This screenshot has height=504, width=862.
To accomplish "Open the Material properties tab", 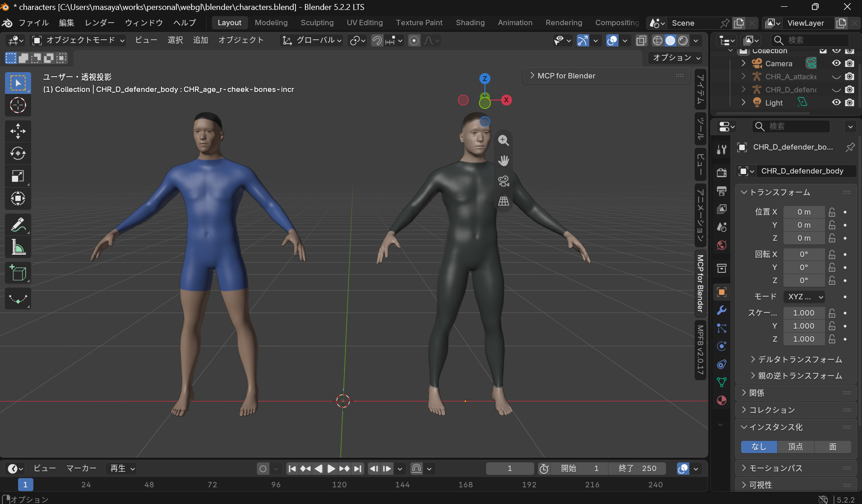I will (x=722, y=400).
